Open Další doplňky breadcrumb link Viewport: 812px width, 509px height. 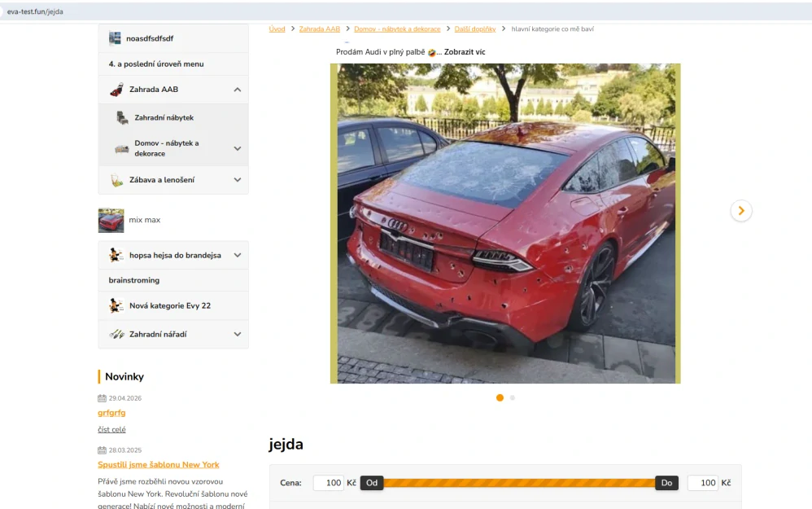coord(475,29)
